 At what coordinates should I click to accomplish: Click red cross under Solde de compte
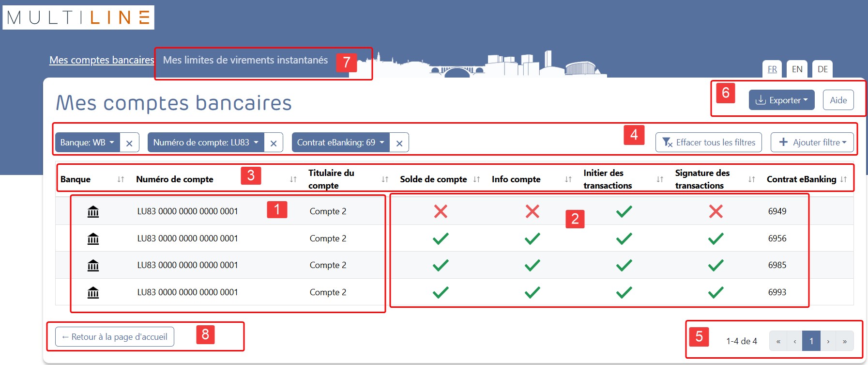click(441, 211)
